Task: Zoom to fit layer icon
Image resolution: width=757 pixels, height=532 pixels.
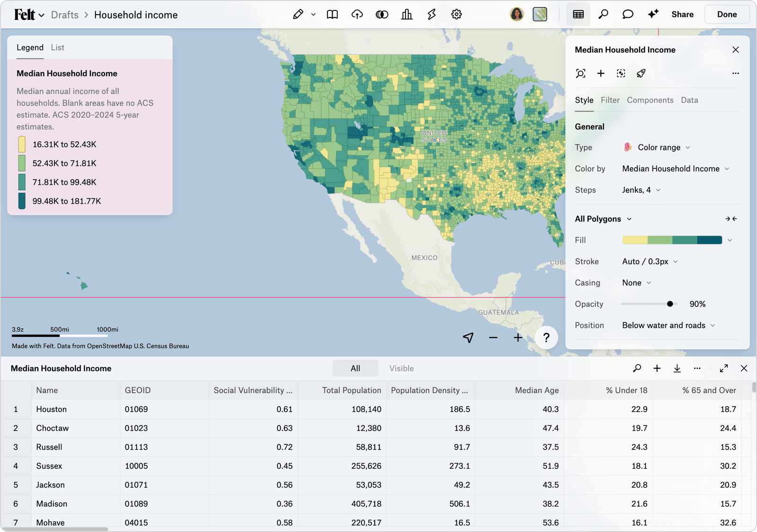Action: click(x=581, y=73)
